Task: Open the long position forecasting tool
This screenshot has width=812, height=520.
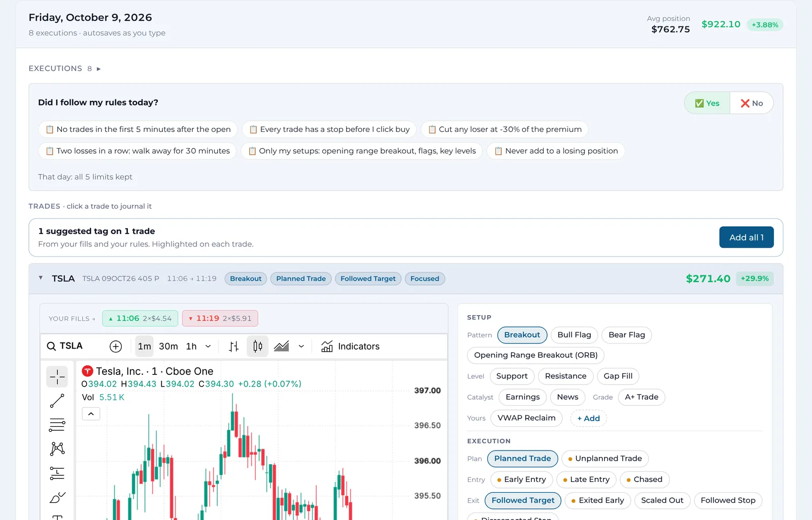Action: point(57,473)
